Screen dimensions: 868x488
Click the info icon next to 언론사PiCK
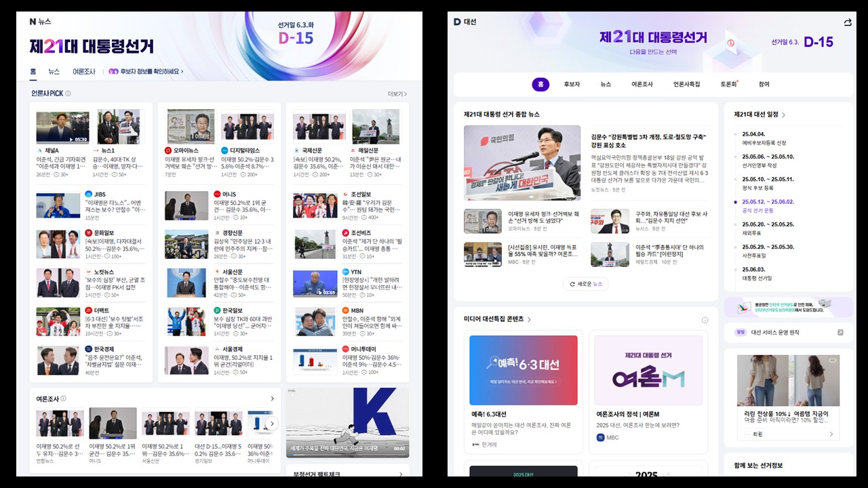[68, 94]
